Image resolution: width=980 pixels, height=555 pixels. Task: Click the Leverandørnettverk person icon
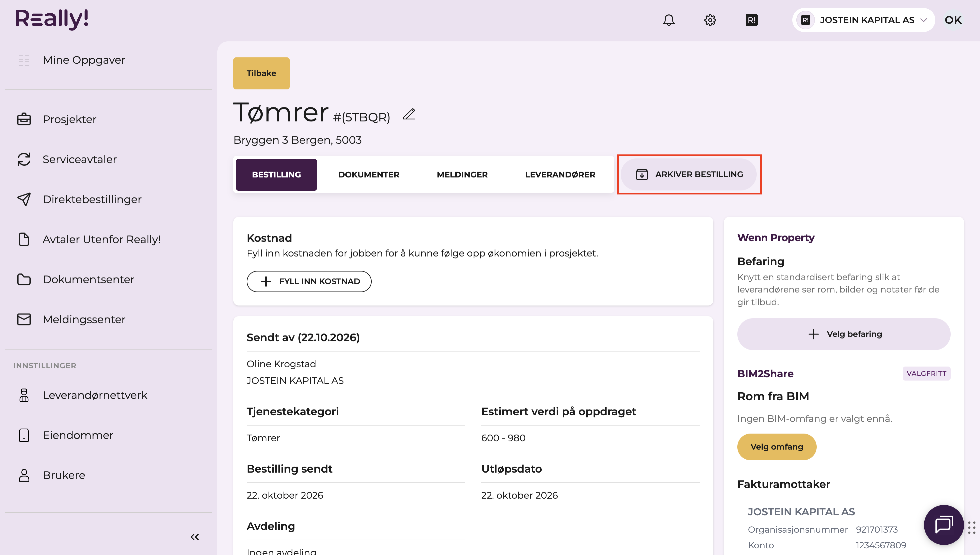[x=24, y=395]
